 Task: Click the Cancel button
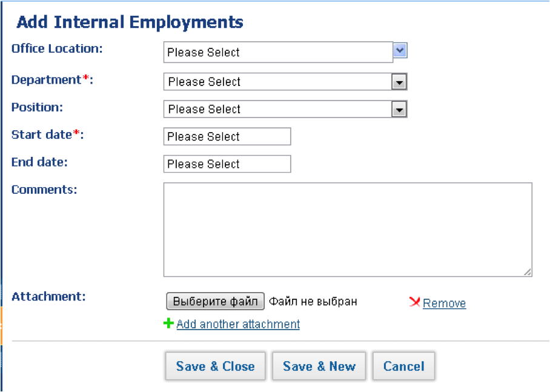pos(404,366)
